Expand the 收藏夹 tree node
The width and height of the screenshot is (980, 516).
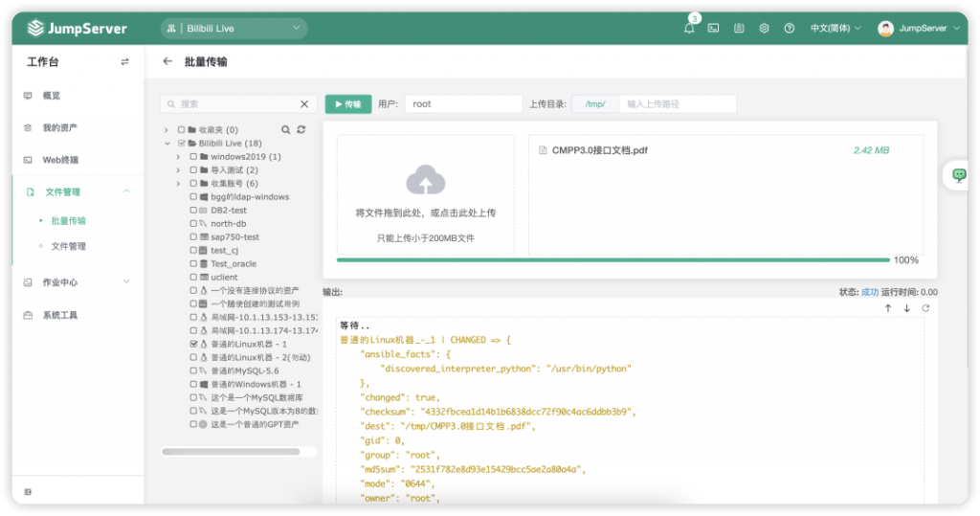(x=167, y=130)
